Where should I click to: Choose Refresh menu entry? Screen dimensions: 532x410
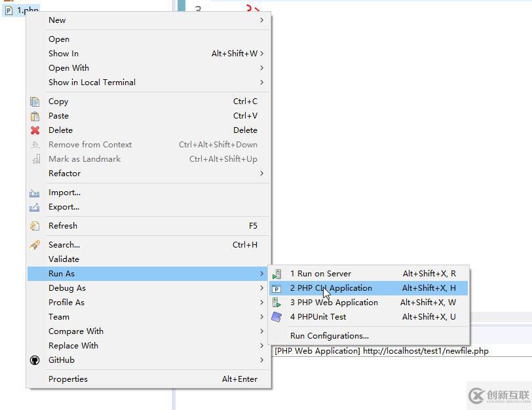(149, 226)
